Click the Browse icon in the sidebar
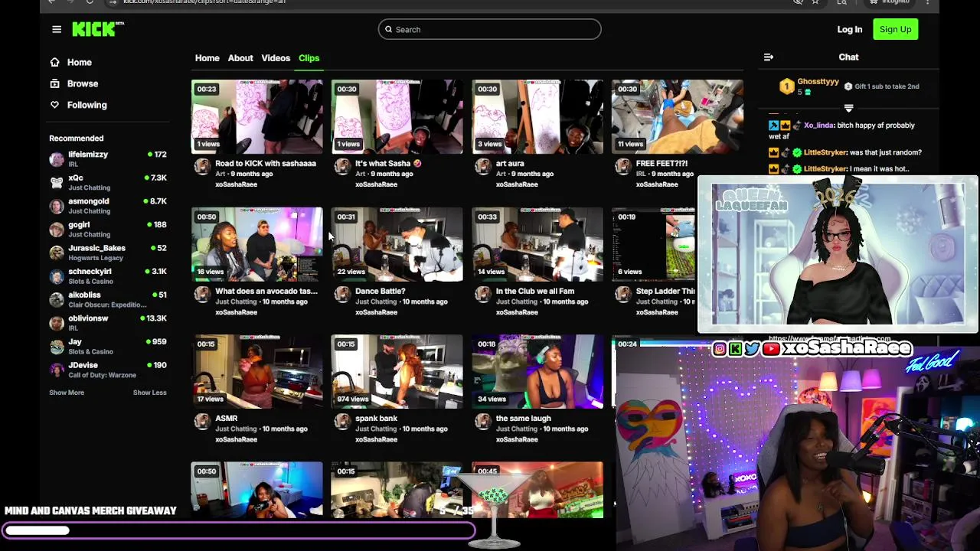Viewport: 980px width, 551px height. point(54,83)
